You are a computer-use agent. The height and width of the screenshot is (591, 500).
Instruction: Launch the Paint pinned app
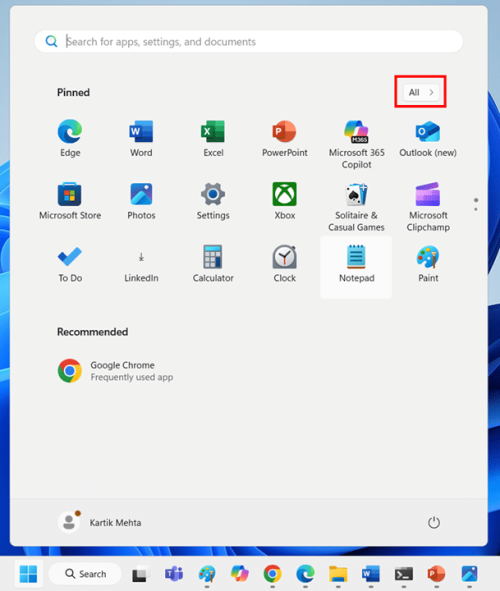pos(428,264)
